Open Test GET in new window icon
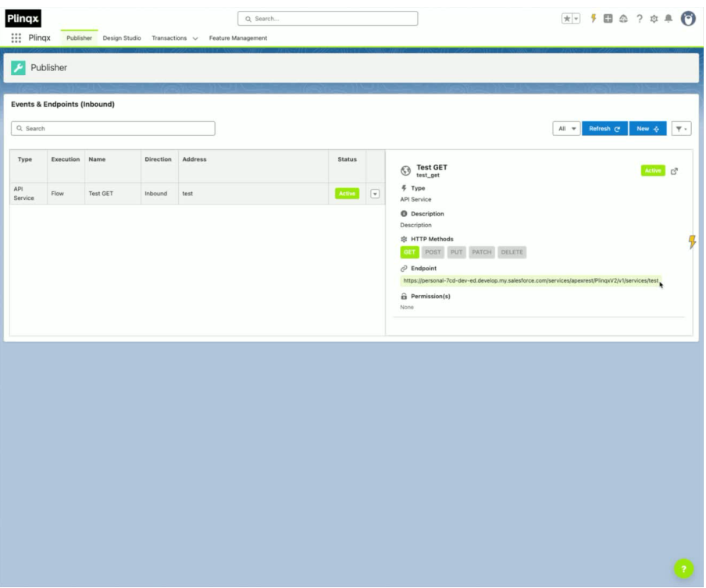Screen dimensions: 706x588 tap(674, 171)
